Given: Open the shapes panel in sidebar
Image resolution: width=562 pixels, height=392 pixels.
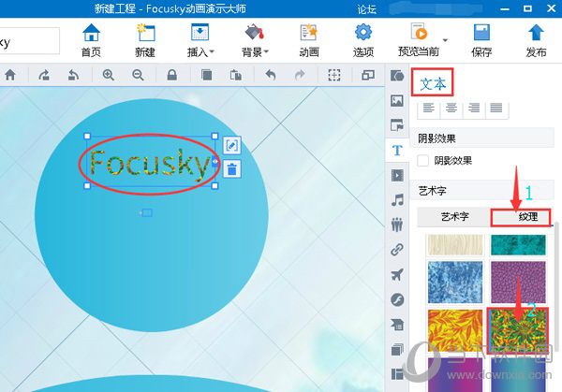Looking at the screenshot, I should pyautogui.click(x=397, y=76).
